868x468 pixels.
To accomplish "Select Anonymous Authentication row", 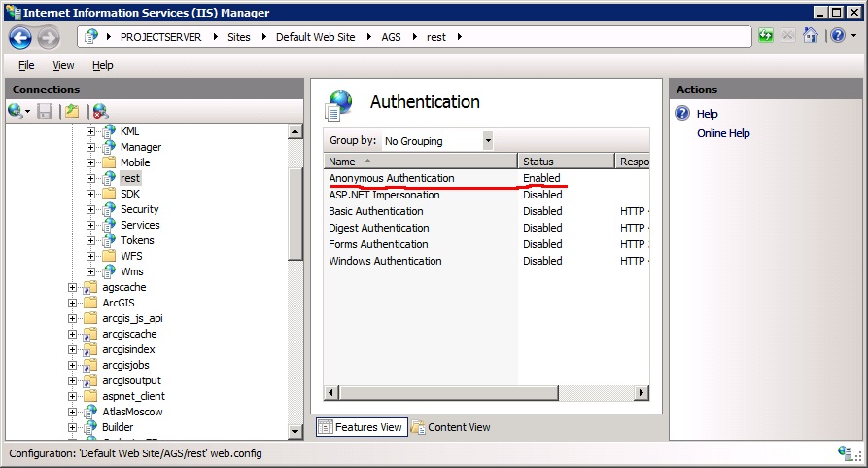I will pyautogui.click(x=487, y=178).
